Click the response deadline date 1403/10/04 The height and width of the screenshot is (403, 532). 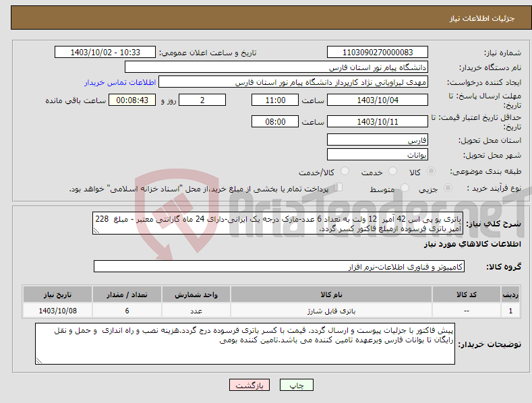point(378,100)
